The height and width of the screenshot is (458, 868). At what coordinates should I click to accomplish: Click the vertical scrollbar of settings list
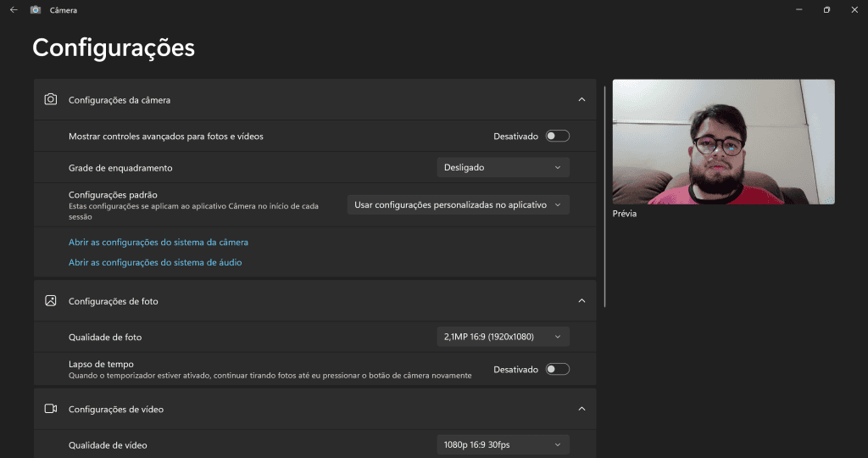click(x=604, y=195)
